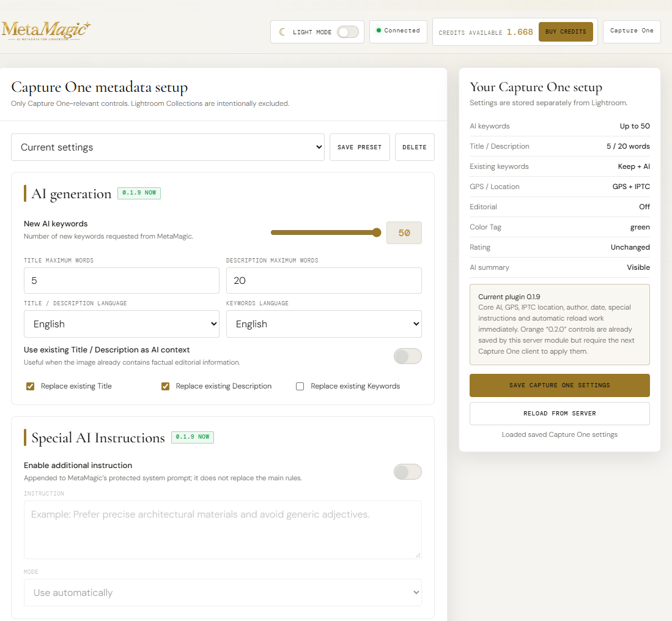Click the Editorial 'Off' value
Screen dimensions: 672x621
click(x=644, y=207)
